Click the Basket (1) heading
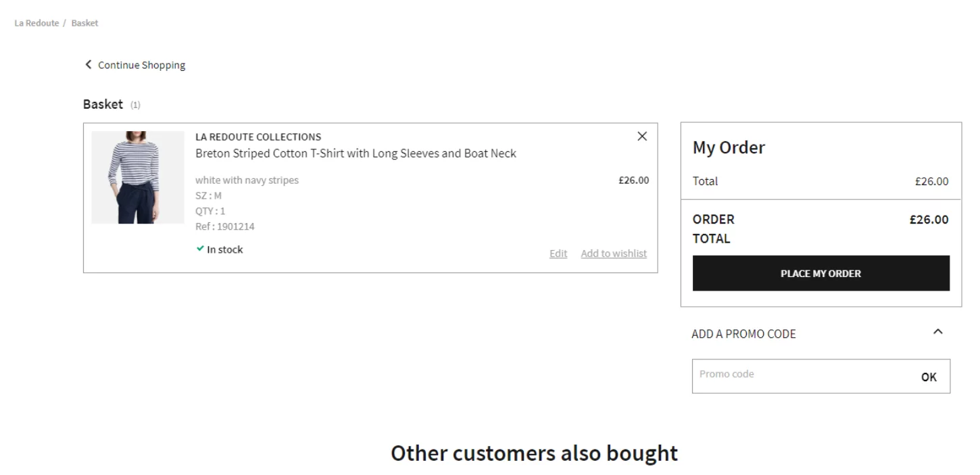 coord(112,105)
